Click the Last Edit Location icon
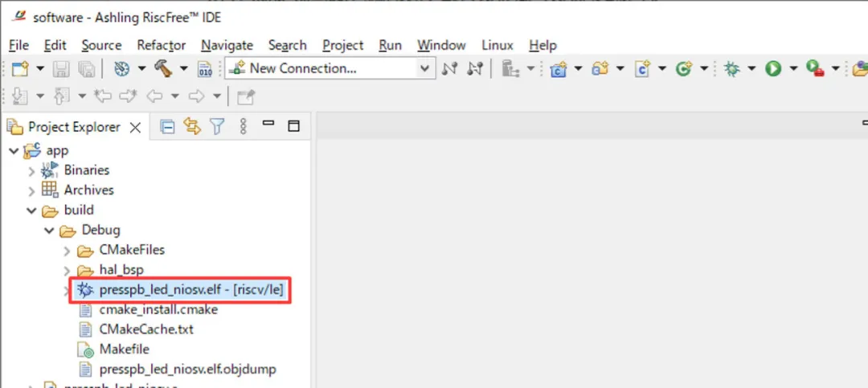This screenshot has height=388, width=868. click(x=103, y=96)
